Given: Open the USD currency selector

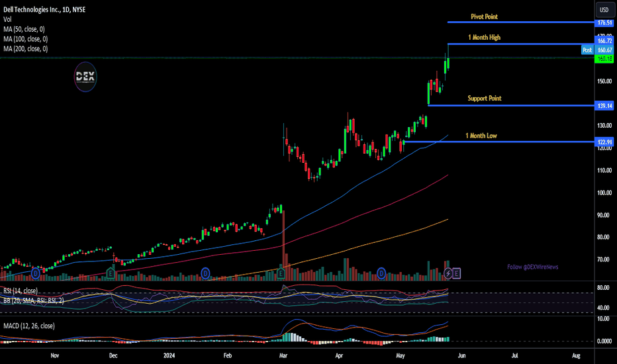Looking at the screenshot, I should click(x=604, y=10).
